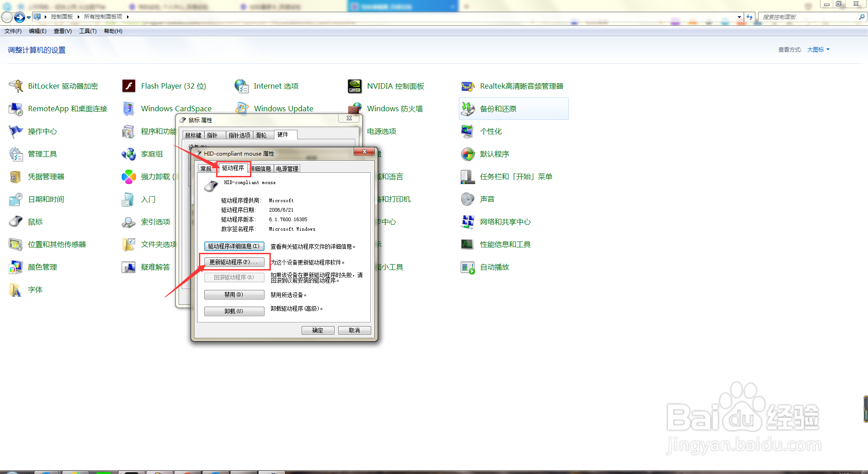Select 鼠标键 tab in 鼠标 属性 window
The height and width of the screenshot is (474, 868).
tap(193, 135)
